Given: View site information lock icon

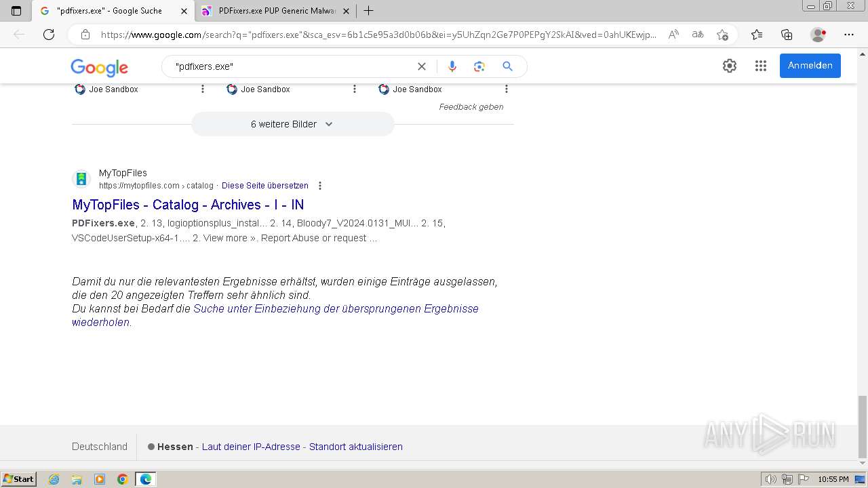Looking at the screenshot, I should pyautogui.click(x=85, y=35).
